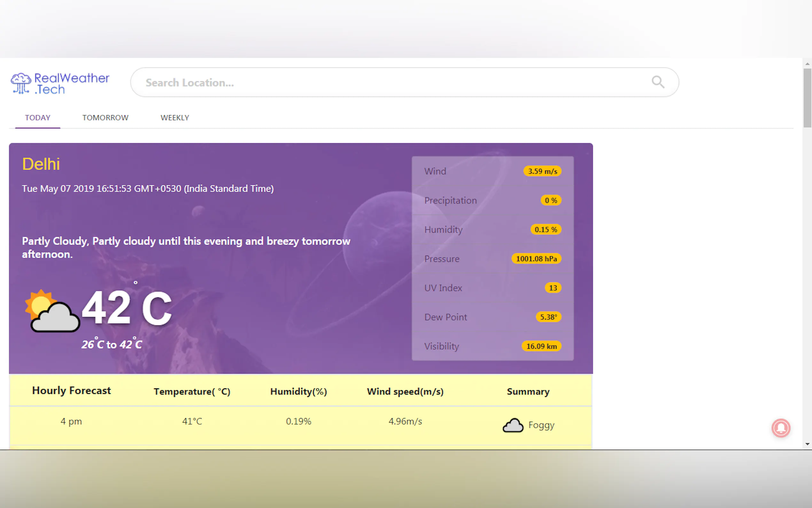Click the 4 pm hourly forecast row
This screenshot has width=812, height=508.
(71, 421)
